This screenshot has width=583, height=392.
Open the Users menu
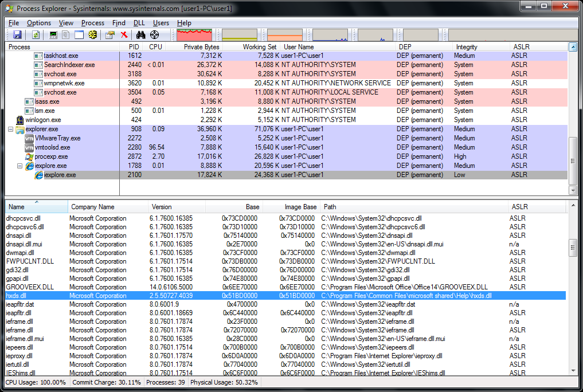(161, 23)
